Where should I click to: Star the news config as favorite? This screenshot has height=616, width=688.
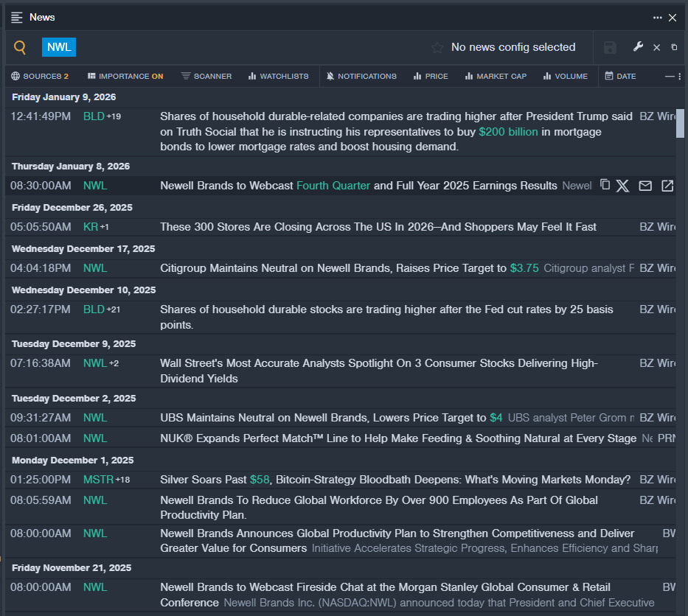[437, 48]
